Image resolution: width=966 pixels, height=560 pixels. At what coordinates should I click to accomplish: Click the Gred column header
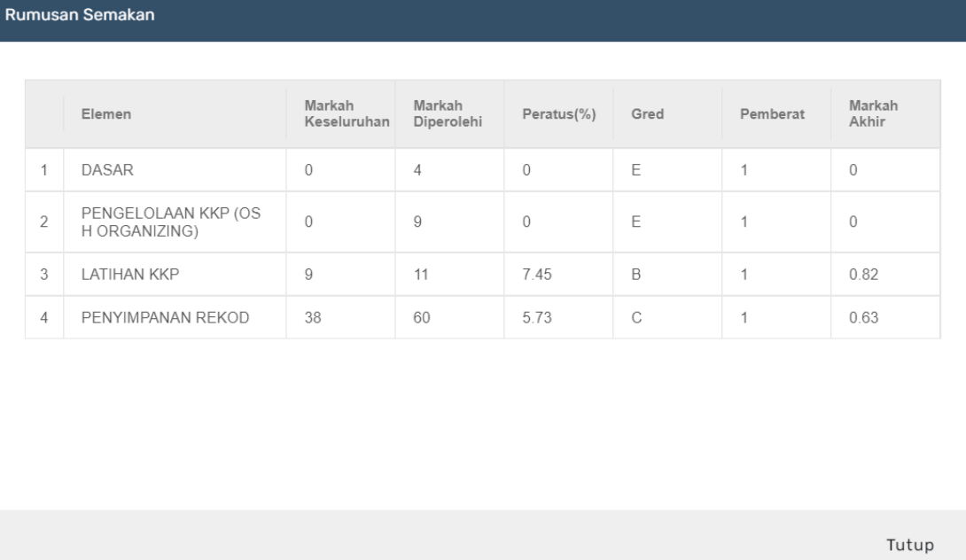click(x=648, y=114)
